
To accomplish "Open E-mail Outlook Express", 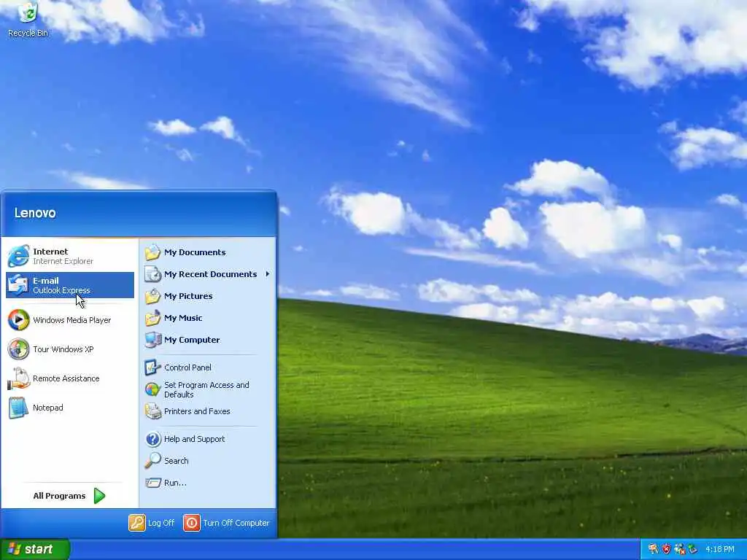I will pos(70,285).
